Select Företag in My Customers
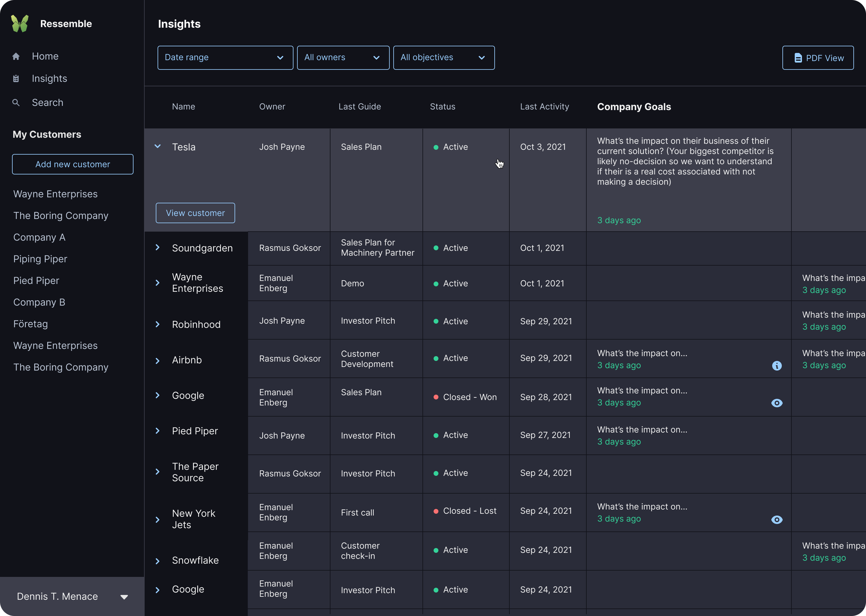The width and height of the screenshot is (866, 616). 31,324
